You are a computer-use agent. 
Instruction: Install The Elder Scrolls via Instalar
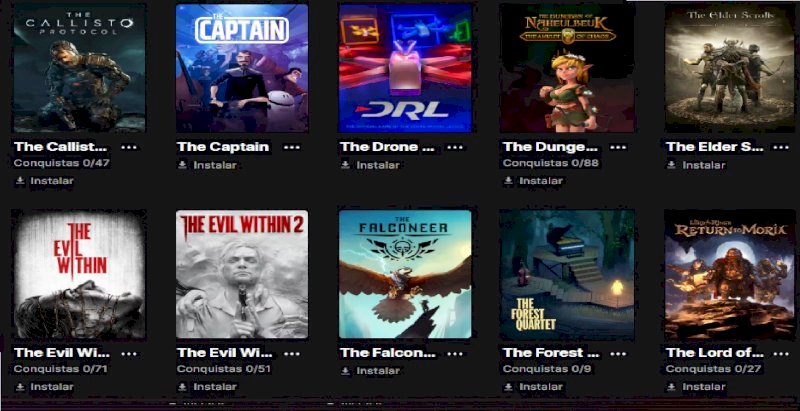coord(704,165)
